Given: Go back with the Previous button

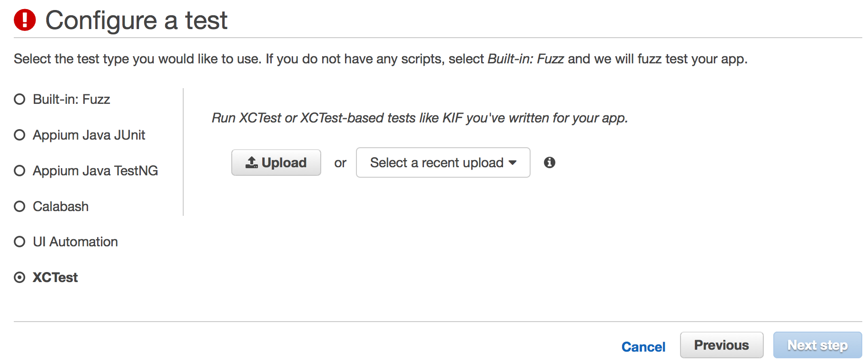Looking at the screenshot, I should tap(721, 345).
